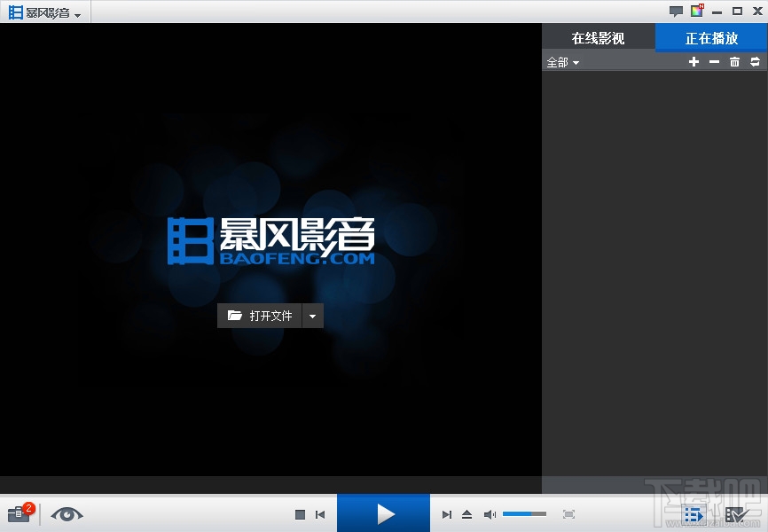Image resolution: width=768 pixels, height=532 pixels.
Task: Open the 全部 filter dropdown
Action: 563,62
